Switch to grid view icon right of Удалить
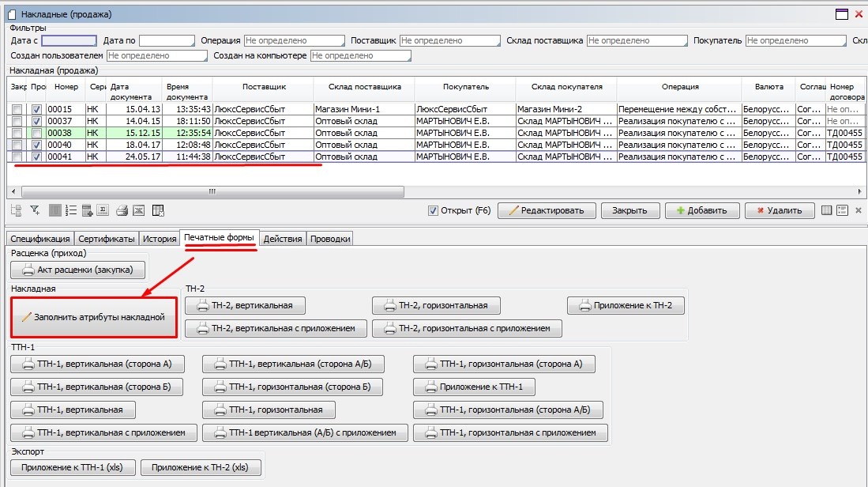Screen dimensions: 868x487 (x=826, y=210)
